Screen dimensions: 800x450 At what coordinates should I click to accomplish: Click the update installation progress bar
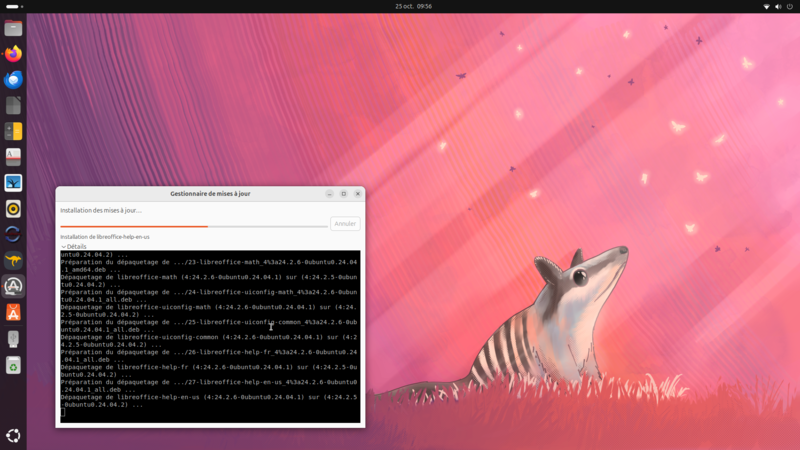[x=194, y=226]
